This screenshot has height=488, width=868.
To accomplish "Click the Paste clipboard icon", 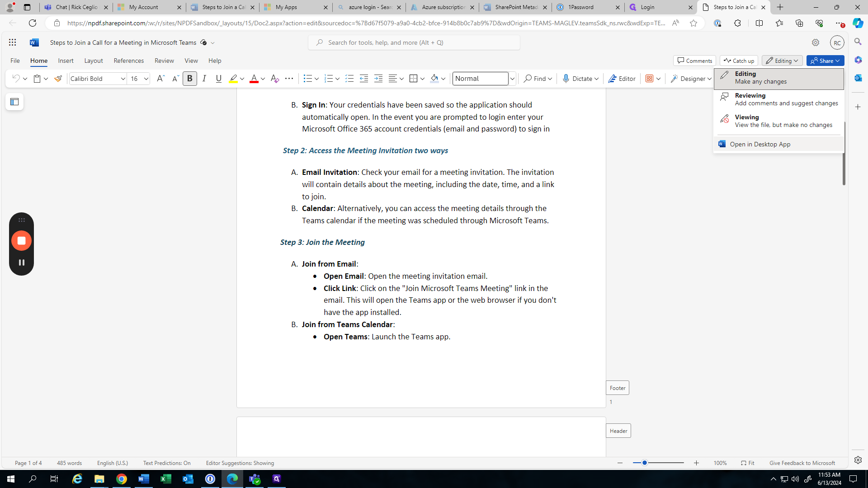I will 37,79.
